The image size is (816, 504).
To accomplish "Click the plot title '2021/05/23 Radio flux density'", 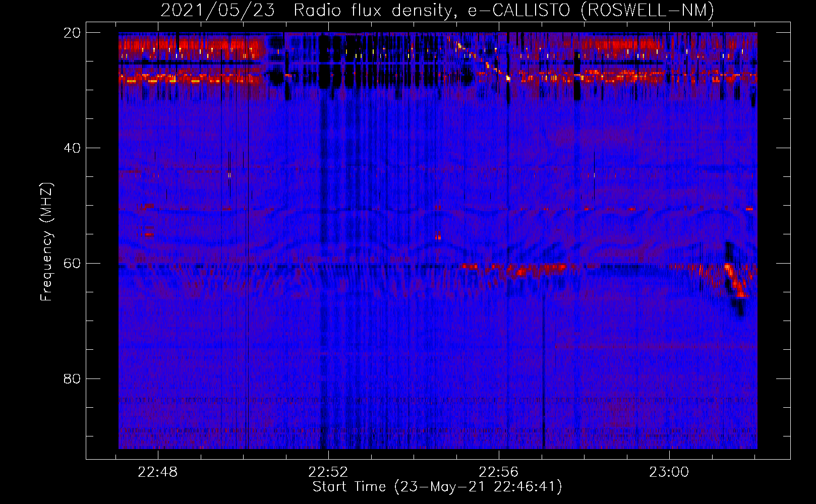I will click(x=437, y=10).
